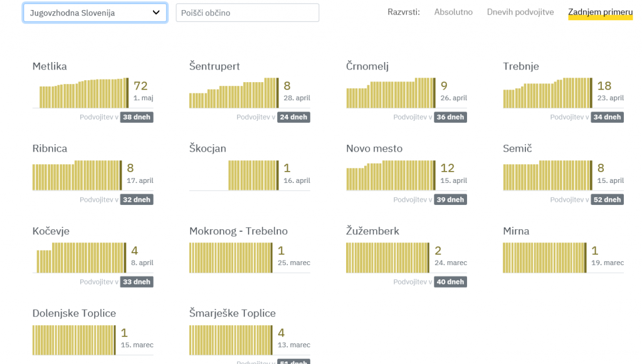This screenshot has width=642, height=364.
Task: Open the Šentrupert municipality title
Action: click(214, 66)
